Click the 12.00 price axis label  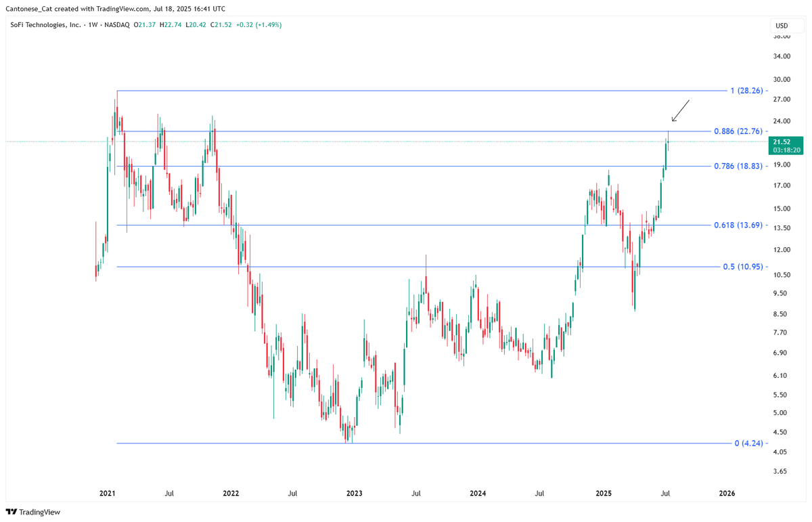tap(782, 250)
